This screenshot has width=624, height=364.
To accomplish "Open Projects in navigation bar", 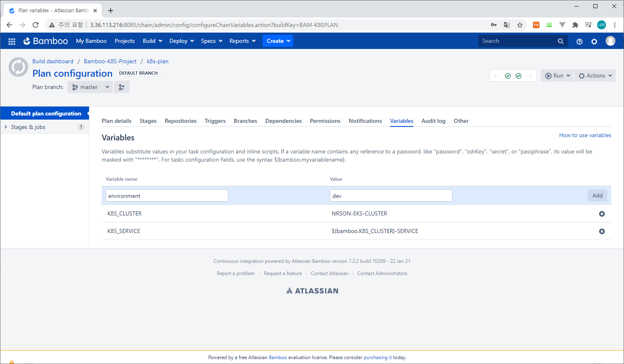I will [125, 41].
